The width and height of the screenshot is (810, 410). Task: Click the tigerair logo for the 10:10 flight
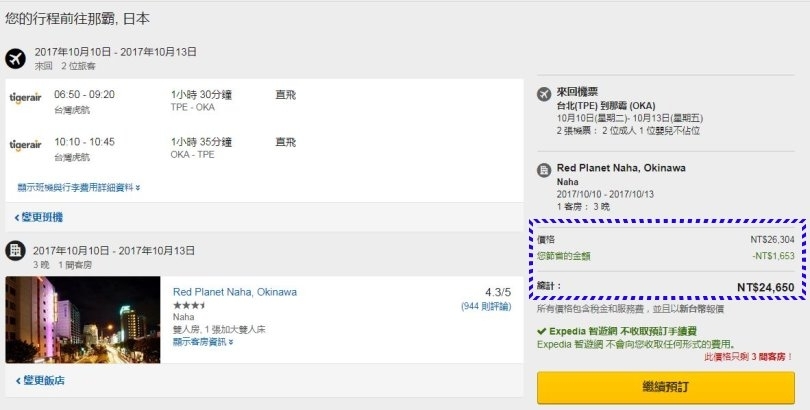(x=25, y=144)
